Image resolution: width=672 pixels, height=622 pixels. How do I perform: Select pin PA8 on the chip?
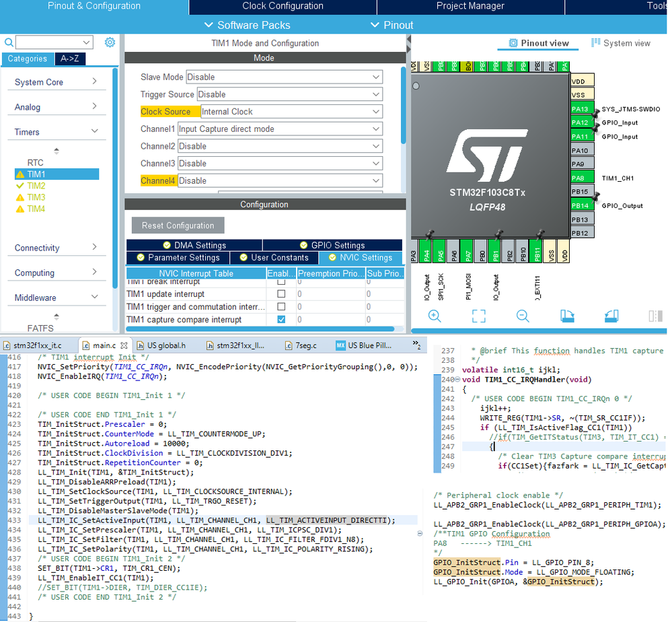pyautogui.click(x=583, y=178)
